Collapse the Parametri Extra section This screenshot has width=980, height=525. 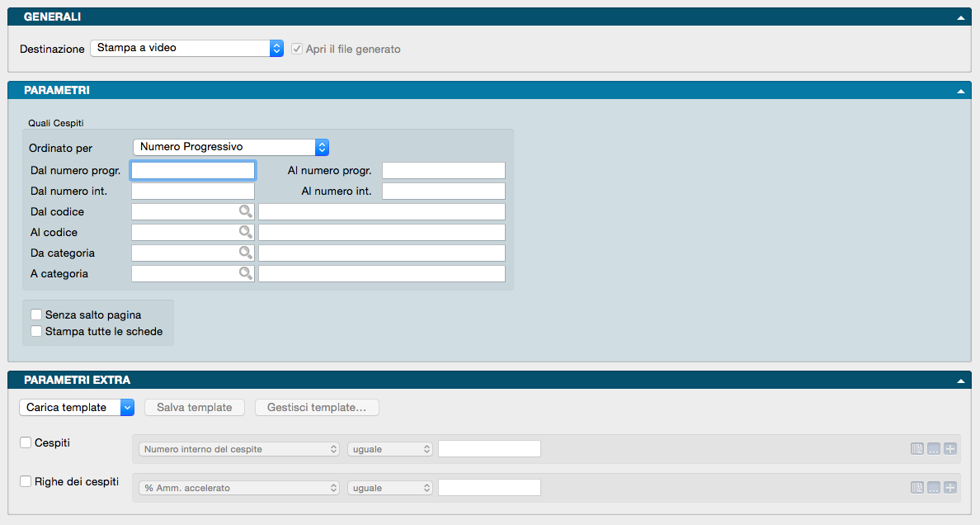(960, 381)
